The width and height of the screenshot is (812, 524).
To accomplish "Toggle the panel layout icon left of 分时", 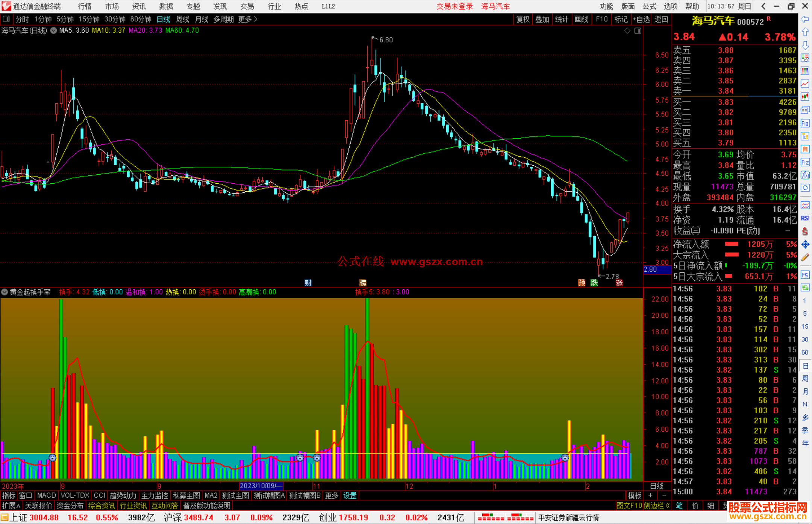I will 6,19.
